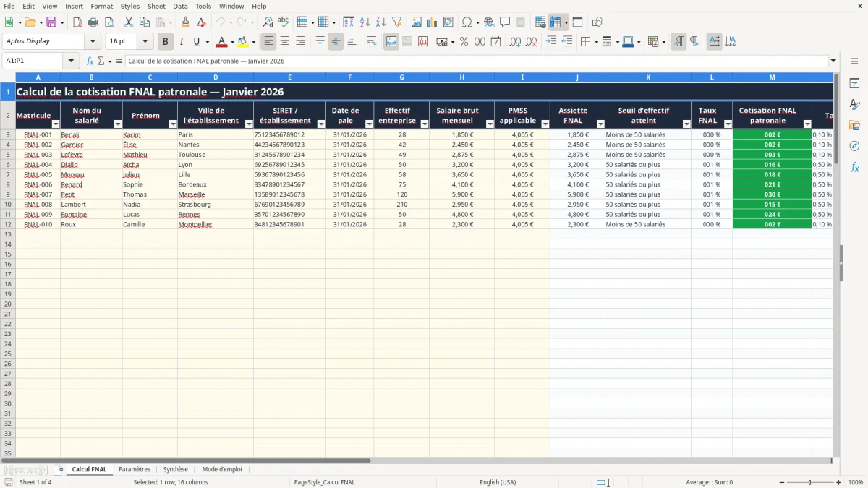
Task: Insert an image via toolbar icon
Action: [x=417, y=22]
